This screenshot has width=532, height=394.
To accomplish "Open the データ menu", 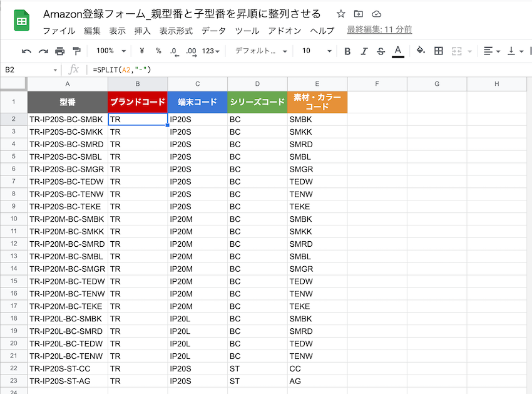I will [213, 31].
